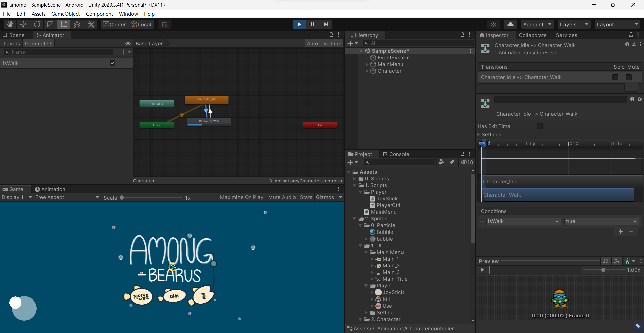644x333 pixels.
Task: Switch to the Scene tab
Action: pyautogui.click(x=14, y=35)
